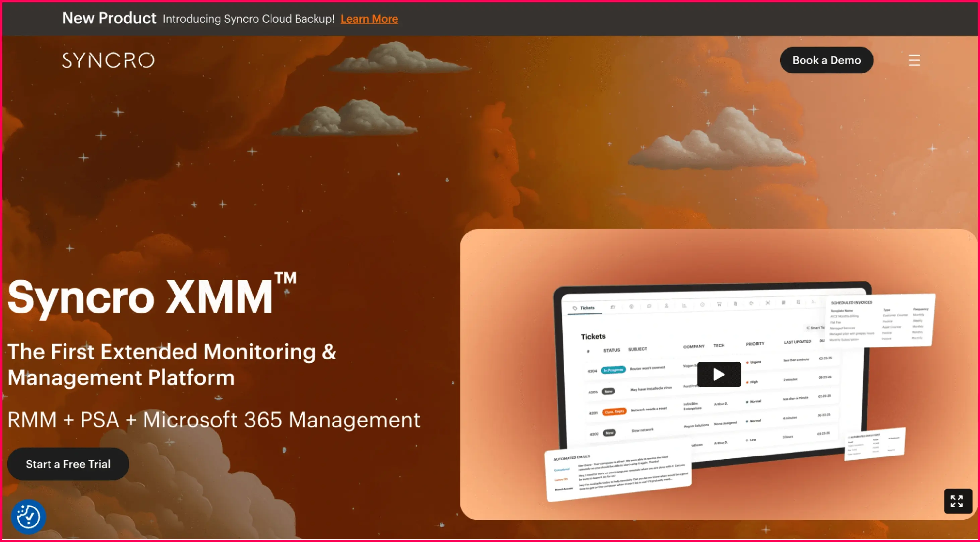Click the Smart Ticket button
Screen dimensions: 980x542
(816, 328)
